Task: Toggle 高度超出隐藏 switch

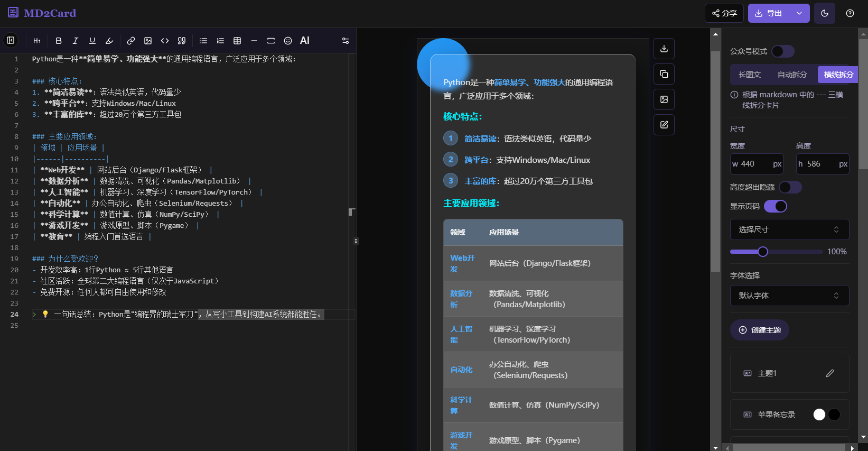Action: [x=790, y=187]
